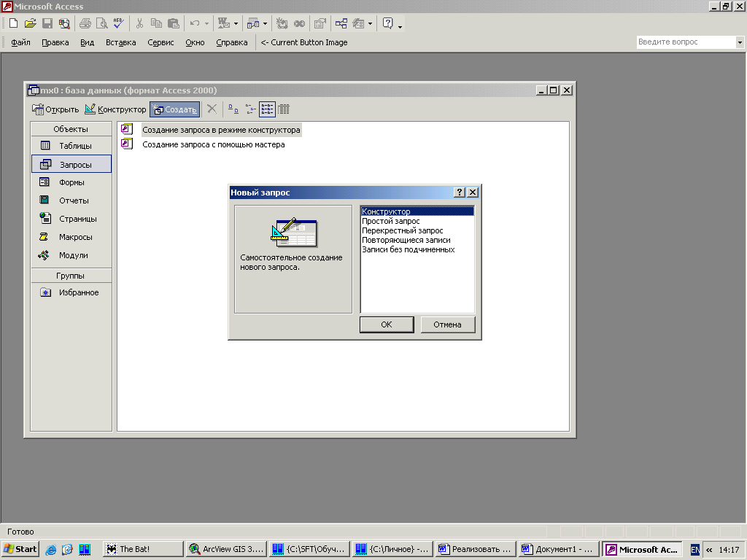
Task: Click the Open folder toolbar icon
Action: click(x=30, y=23)
